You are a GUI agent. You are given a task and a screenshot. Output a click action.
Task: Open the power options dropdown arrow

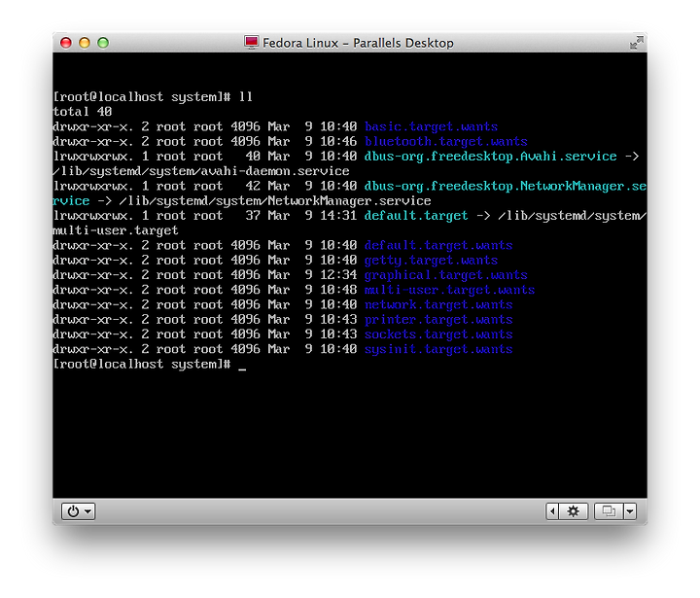point(87,511)
